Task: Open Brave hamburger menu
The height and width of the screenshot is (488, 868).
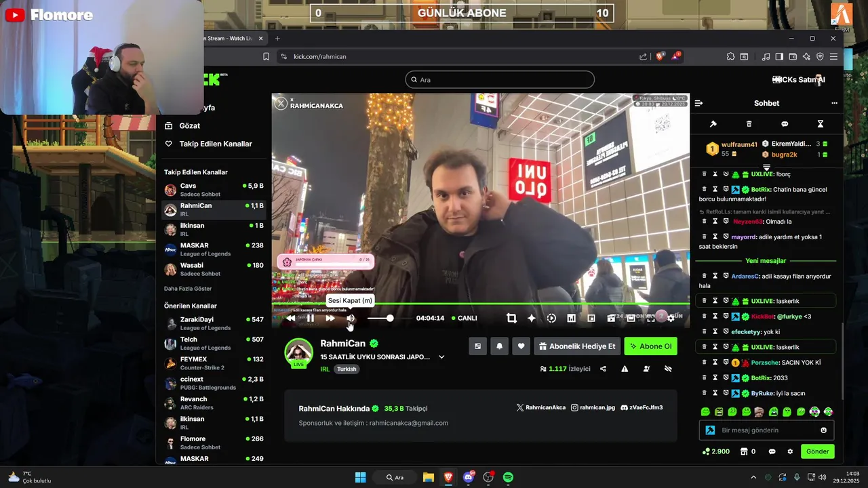Action: click(x=833, y=56)
